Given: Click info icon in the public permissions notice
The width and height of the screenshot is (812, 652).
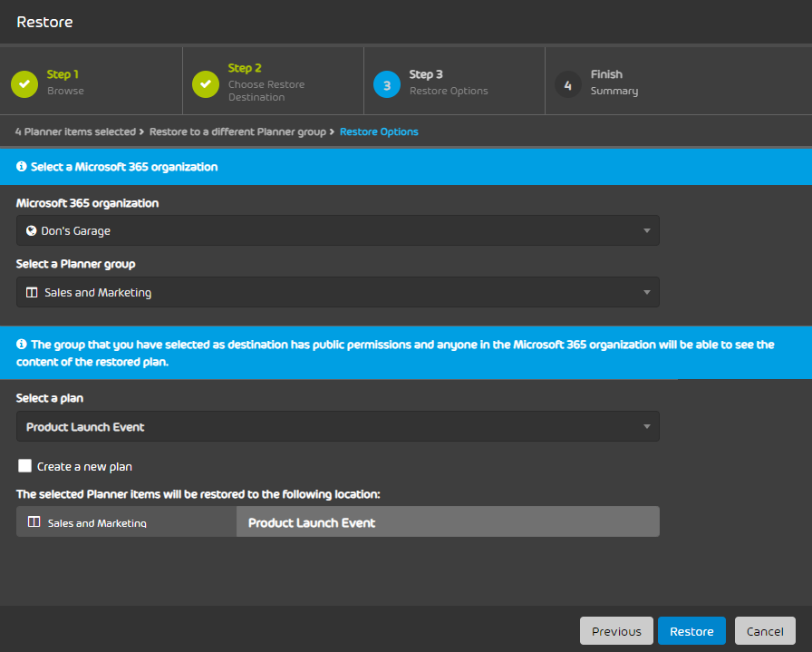Looking at the screenshot, I should (x=21, y=345).
